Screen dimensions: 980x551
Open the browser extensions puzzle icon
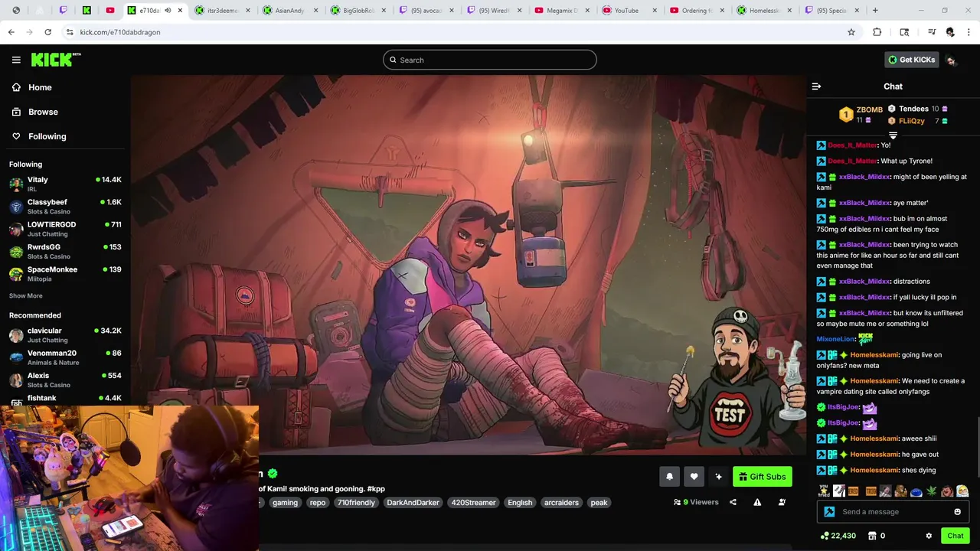pos(877,32)
